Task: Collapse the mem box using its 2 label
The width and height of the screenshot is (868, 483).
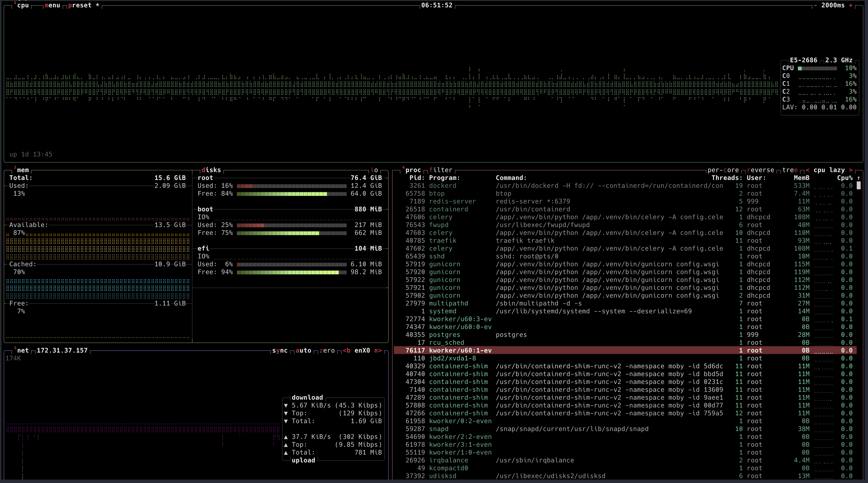Action: coord(15,168)
